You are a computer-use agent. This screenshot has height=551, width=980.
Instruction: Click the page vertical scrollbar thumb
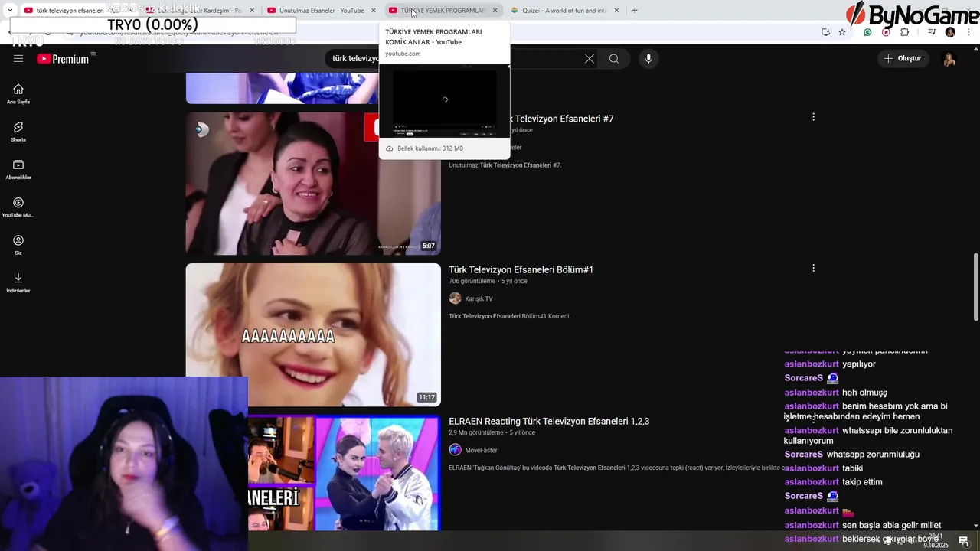[975, 286]
